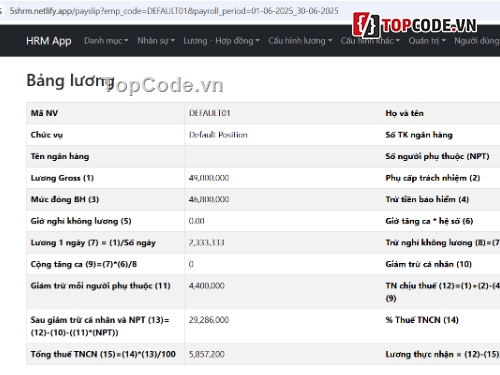
Task: Click Số người phụ thuộc (NPT) label
Action: click(437, 156)
